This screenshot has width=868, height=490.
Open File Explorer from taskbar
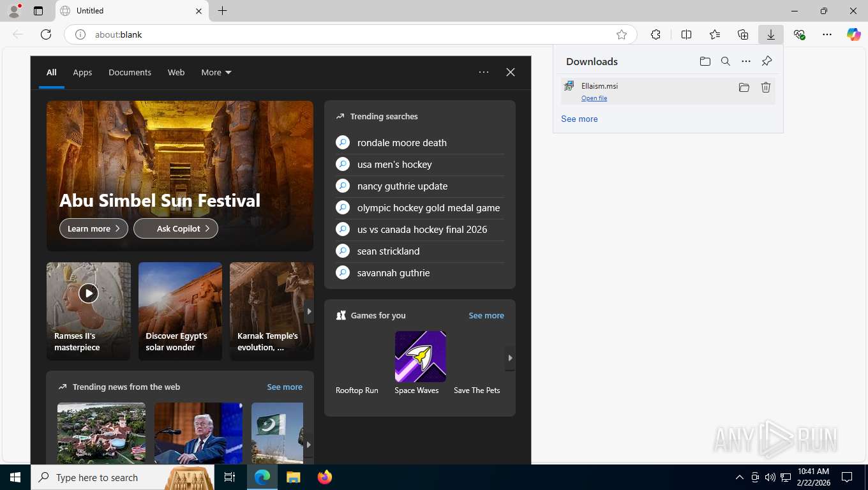click(293, 477)
